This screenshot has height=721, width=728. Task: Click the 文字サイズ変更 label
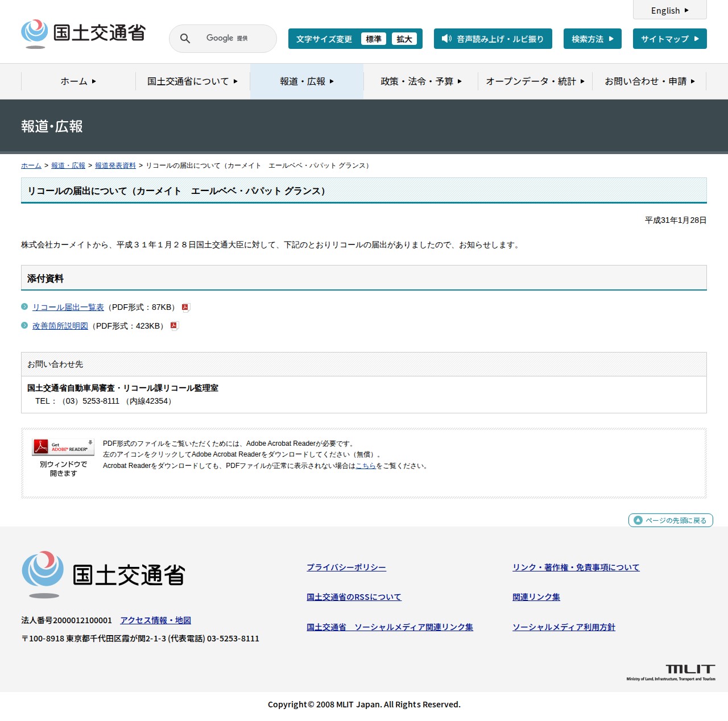(324, 39)
